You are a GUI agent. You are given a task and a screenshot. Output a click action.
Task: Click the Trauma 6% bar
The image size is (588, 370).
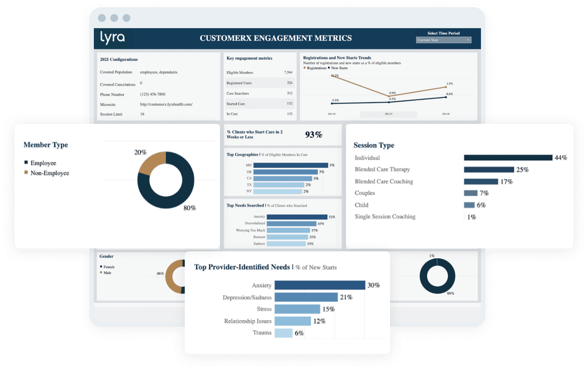point(283,333)
